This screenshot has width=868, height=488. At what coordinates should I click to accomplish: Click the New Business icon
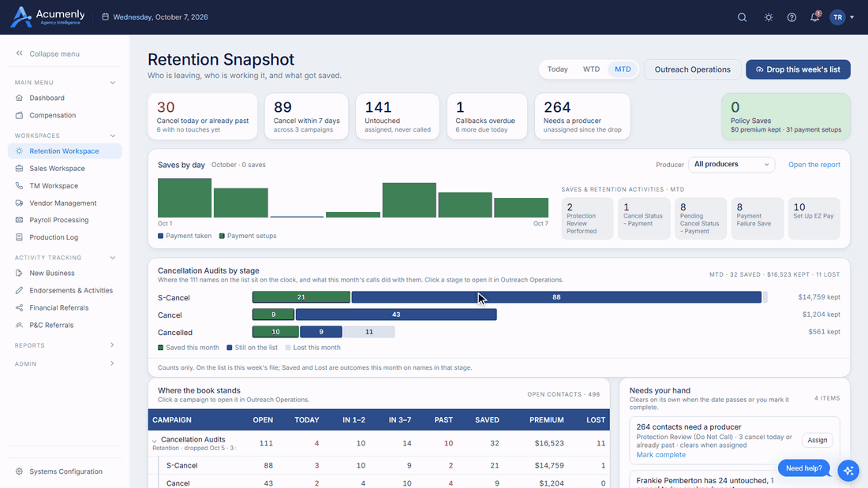point(20,273)
